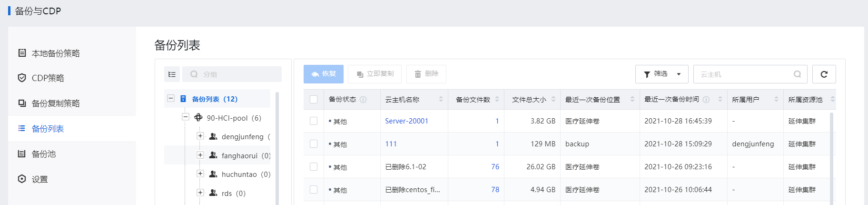The height and width of the screenshot is (205, 868).
Task: Click info icon next to 最近一次备份时间
Action: click(x=706, y=100)
